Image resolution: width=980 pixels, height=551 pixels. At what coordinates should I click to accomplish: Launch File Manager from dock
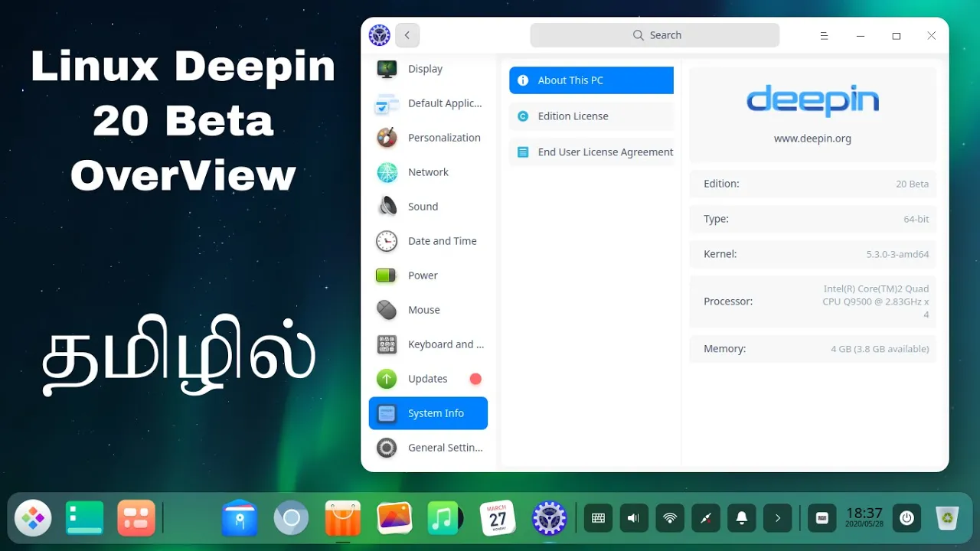pyautogui.click(x=240, y=518)
